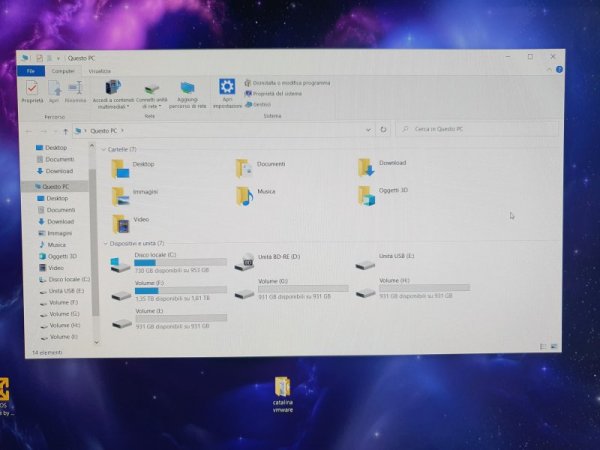Viewport: 600px width, 450px height.
Task: Select Unità BD-RE (D:) drive
Action: click(267, 261)
